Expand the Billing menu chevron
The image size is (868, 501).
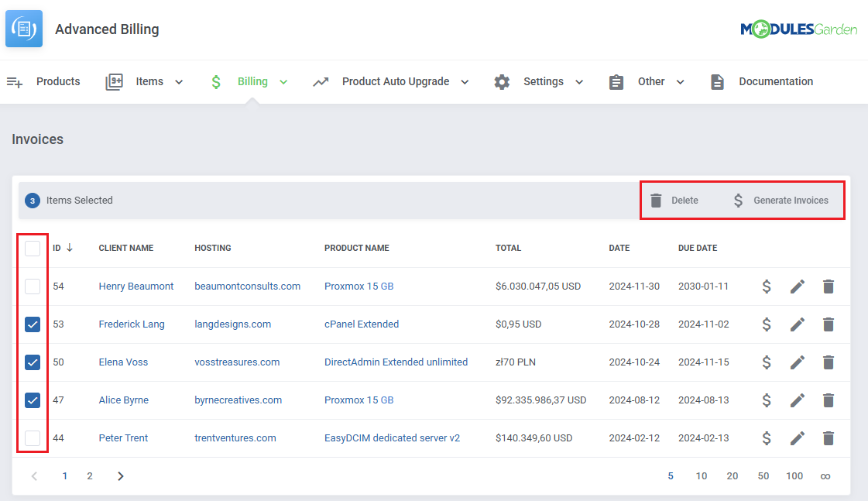pos(283,82)
